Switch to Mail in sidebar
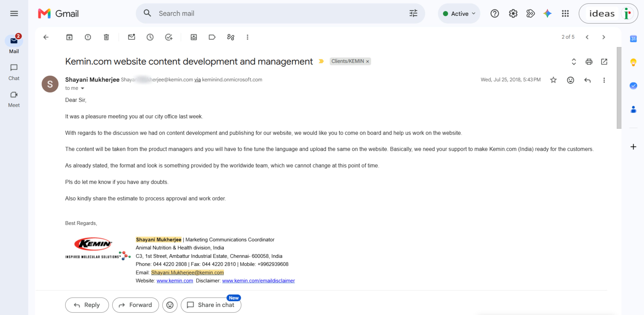644x315 pixels. click(14, 45)
